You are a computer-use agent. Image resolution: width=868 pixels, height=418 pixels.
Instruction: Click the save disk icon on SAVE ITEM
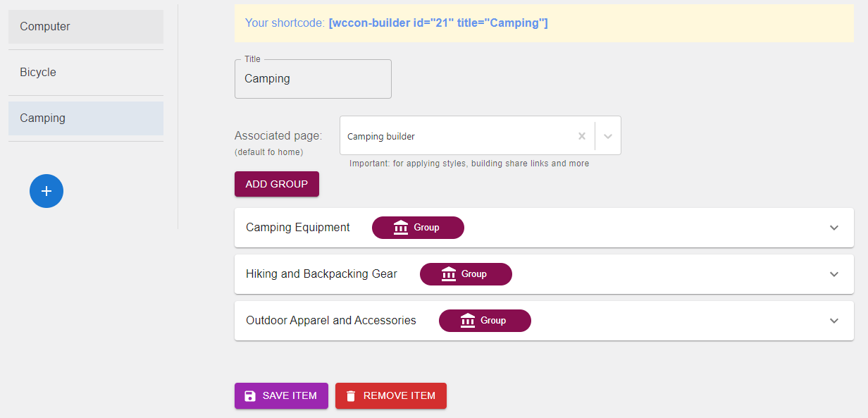(249, 395)
